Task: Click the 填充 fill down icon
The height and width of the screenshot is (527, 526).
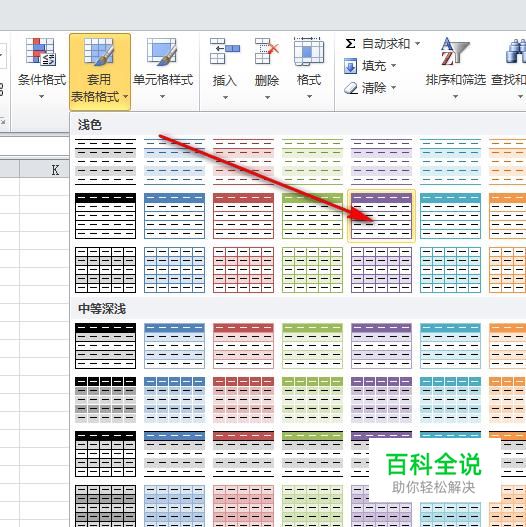Action: pyautogui.click(x=351, y=66)
